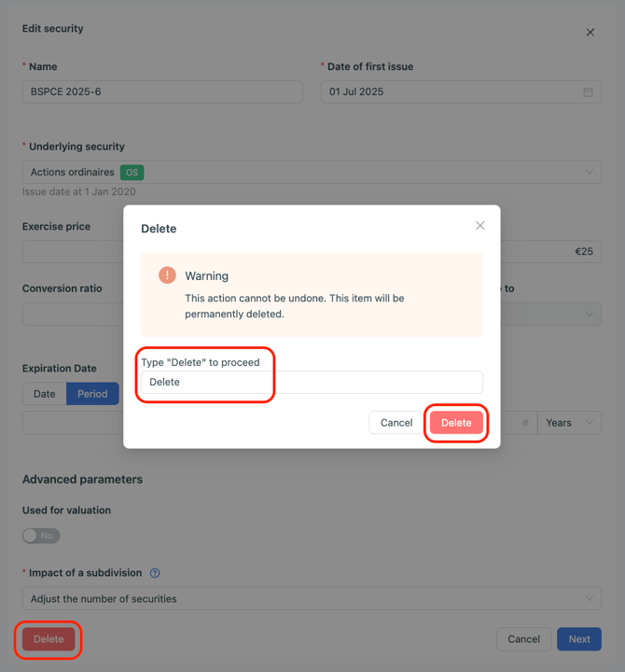Open the calendar date picker icon
Screen dimensions: 625x672
[589, 92]
